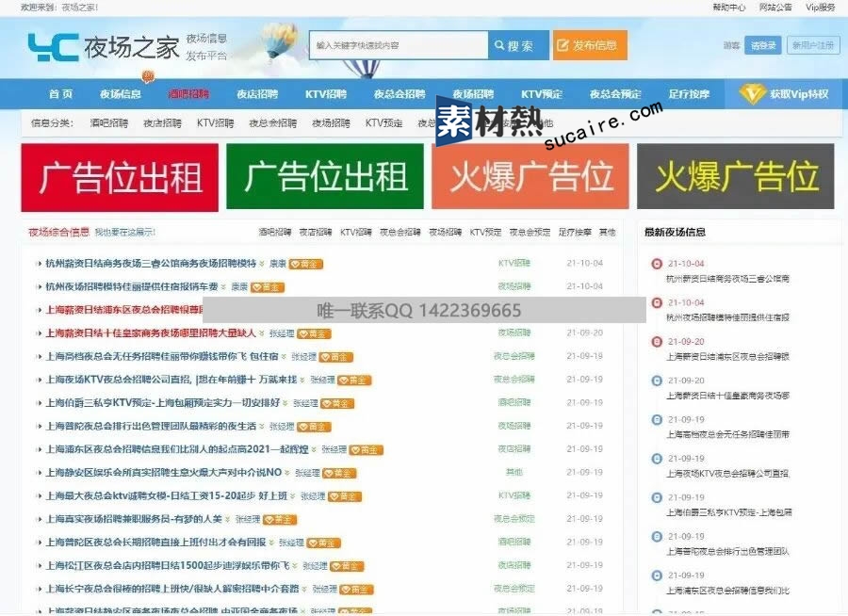Click the 黄金 badge on first listing
848x616 pixels.
click(x=305, y=264)
